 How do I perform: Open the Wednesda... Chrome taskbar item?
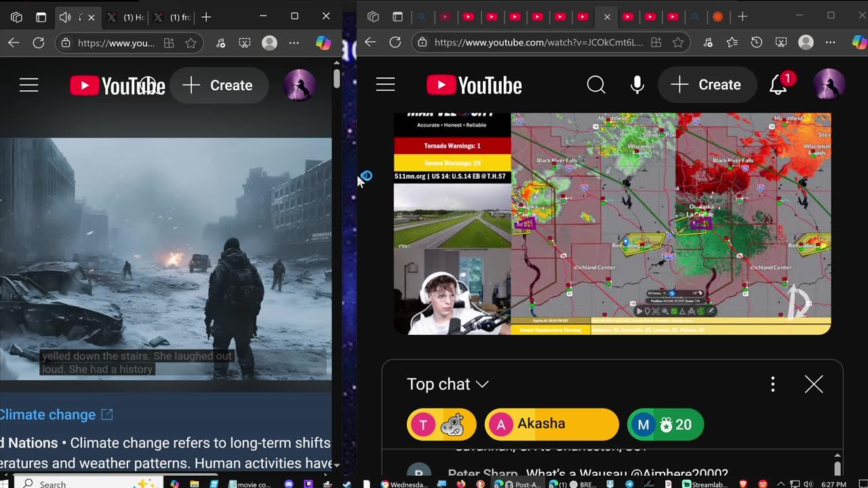click(x=405, y=484)
